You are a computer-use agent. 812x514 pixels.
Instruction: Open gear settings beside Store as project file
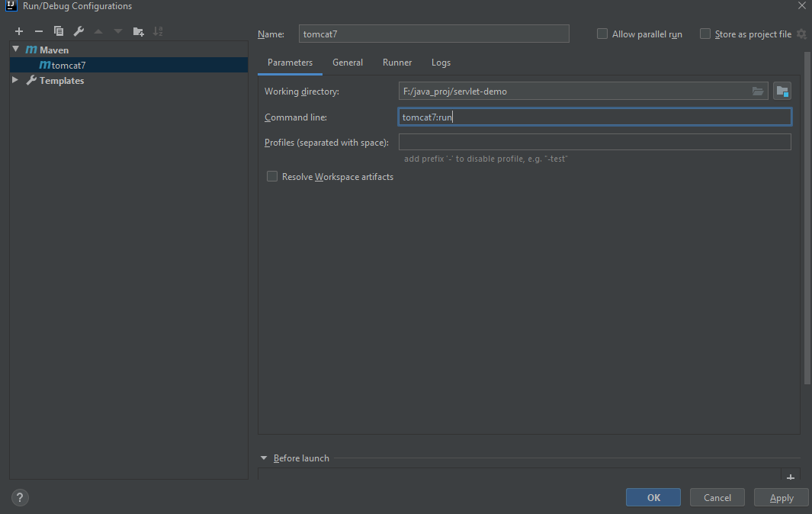pyautogui.click(x=801, y=34)
